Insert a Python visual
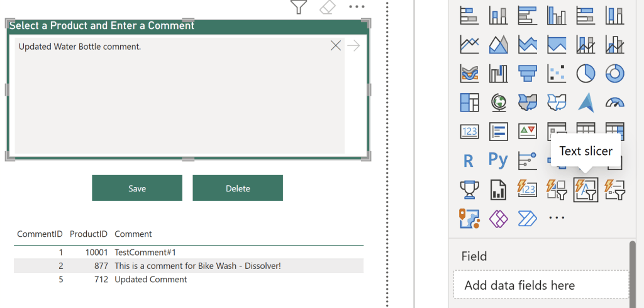This screenshot has width=644, height=308. point(497,160)
